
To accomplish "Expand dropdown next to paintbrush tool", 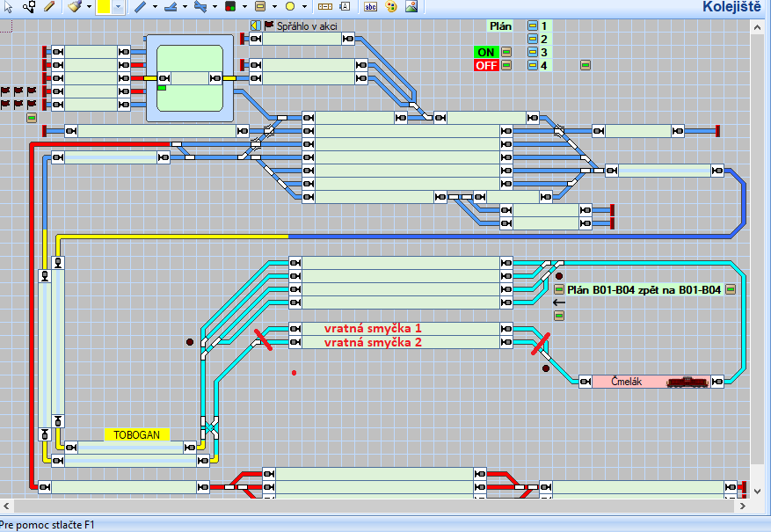I will (88, 7).
